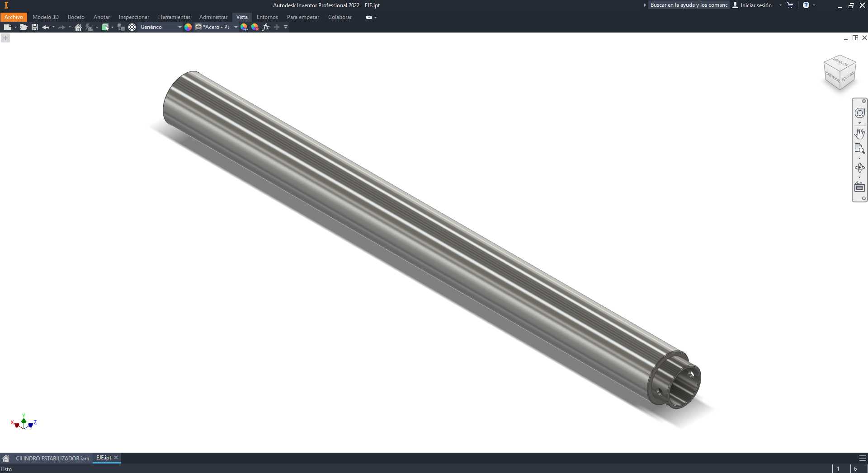Switch to the Administrar ribbon tab
The width and height of the screenshot is (868, 473).
(213, 17)
